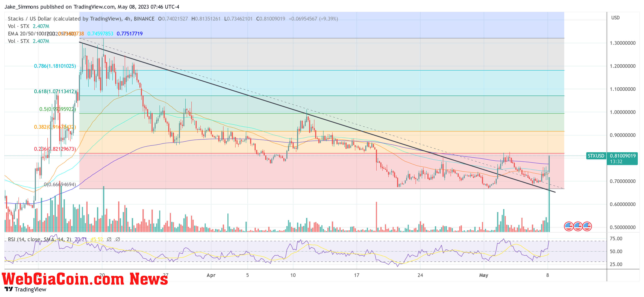The width and height of the screenshot is (644, 297).
Task: Click the first RSI empty-value symbol
Action: click(x=109, y=239)
